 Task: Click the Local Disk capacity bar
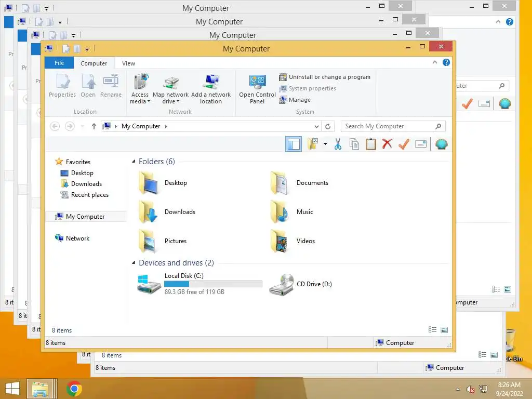click(213, 284)
